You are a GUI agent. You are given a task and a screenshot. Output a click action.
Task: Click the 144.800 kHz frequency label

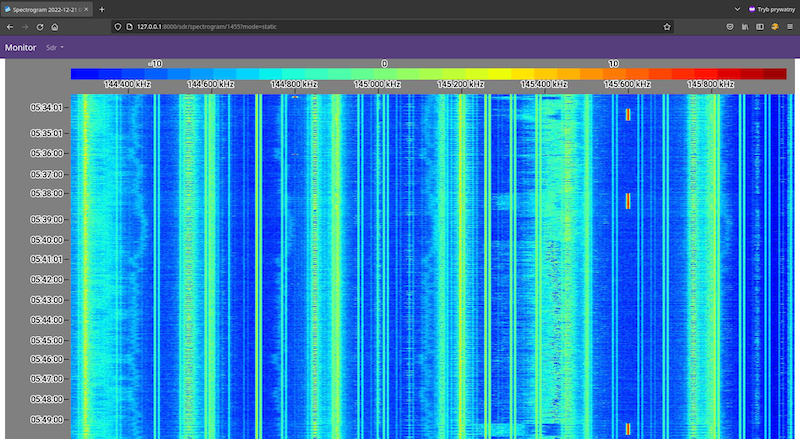pyautogui.click(x=294, y=84)
